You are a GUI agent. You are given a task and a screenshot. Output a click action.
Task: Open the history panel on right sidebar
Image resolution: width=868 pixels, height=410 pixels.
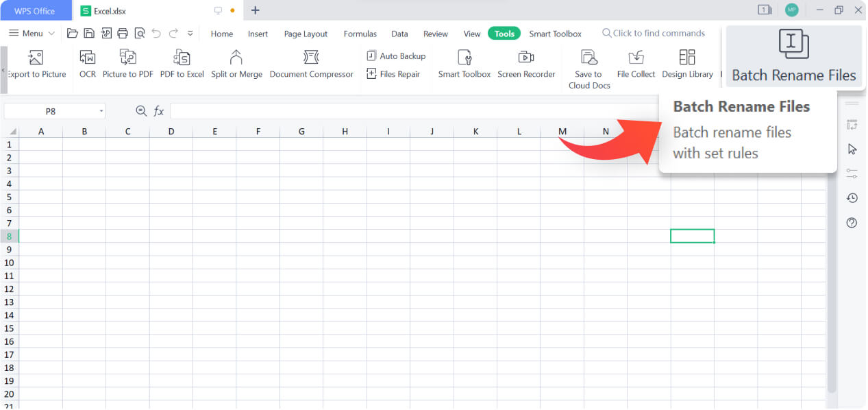pyautogui.click(x=851, y=197)
